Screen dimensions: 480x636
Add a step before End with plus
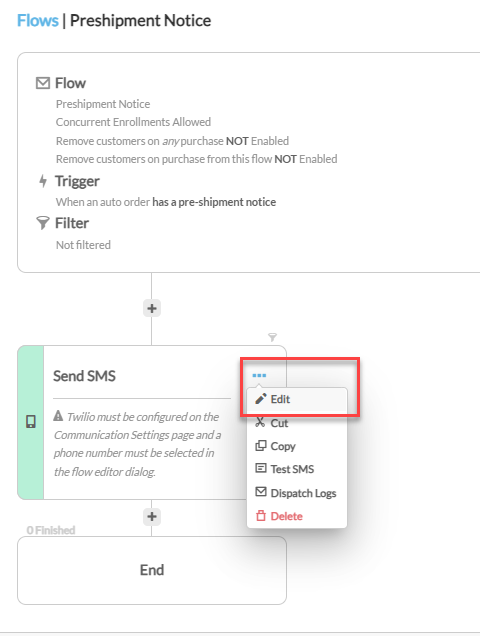152,517
